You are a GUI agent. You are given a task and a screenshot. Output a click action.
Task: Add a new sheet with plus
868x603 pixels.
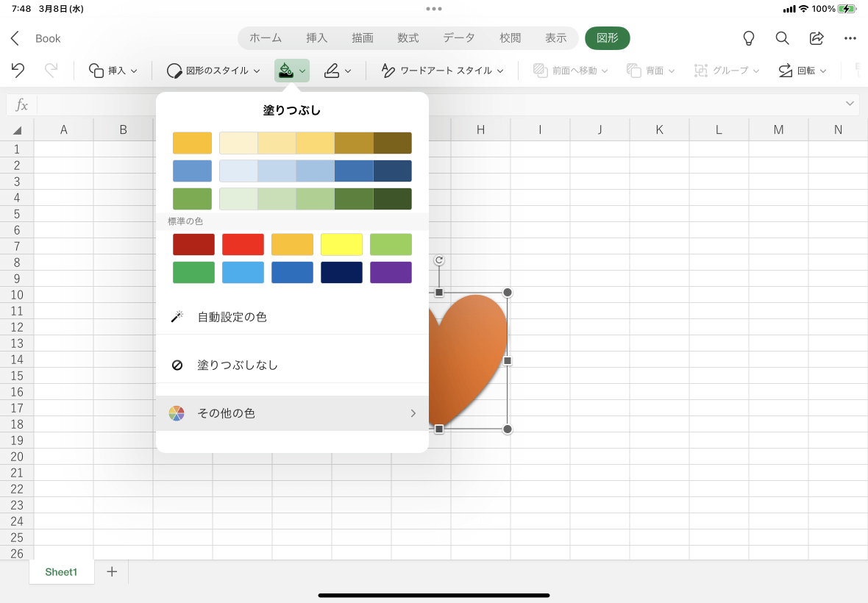(x=112, y=571)
